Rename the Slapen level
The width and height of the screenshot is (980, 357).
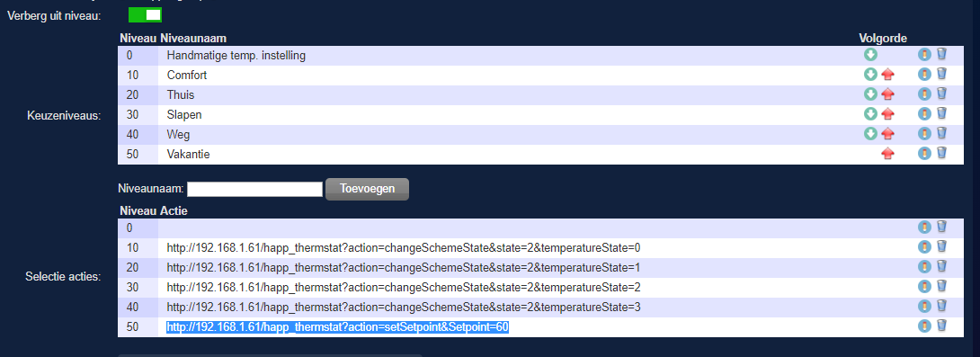(924, 114)
